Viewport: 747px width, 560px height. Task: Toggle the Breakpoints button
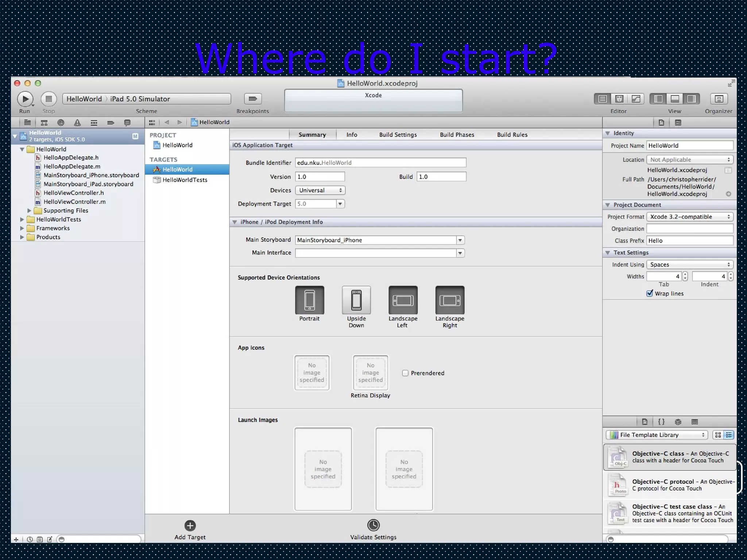point(252,99)
